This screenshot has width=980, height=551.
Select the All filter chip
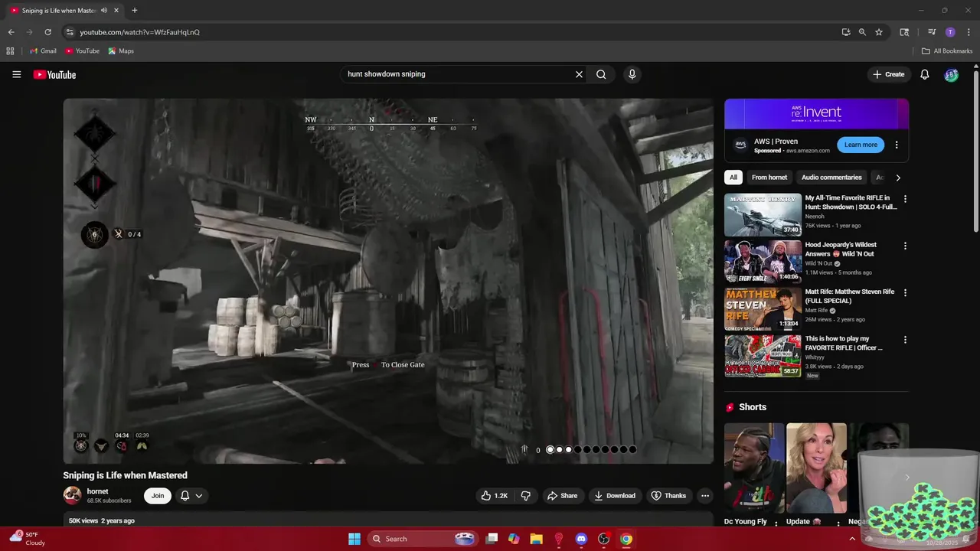[x=733, y=178]
